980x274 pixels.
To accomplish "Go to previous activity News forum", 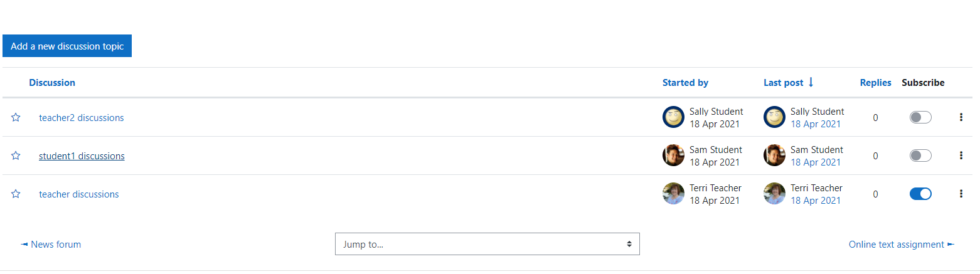I will click(x=51, y=245).
